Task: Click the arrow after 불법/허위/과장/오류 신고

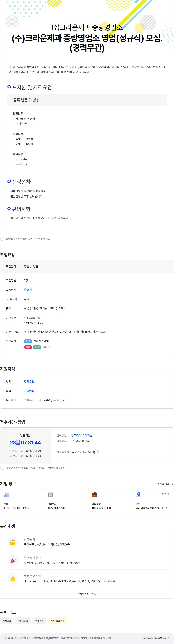Action: (x=169, y=638)
